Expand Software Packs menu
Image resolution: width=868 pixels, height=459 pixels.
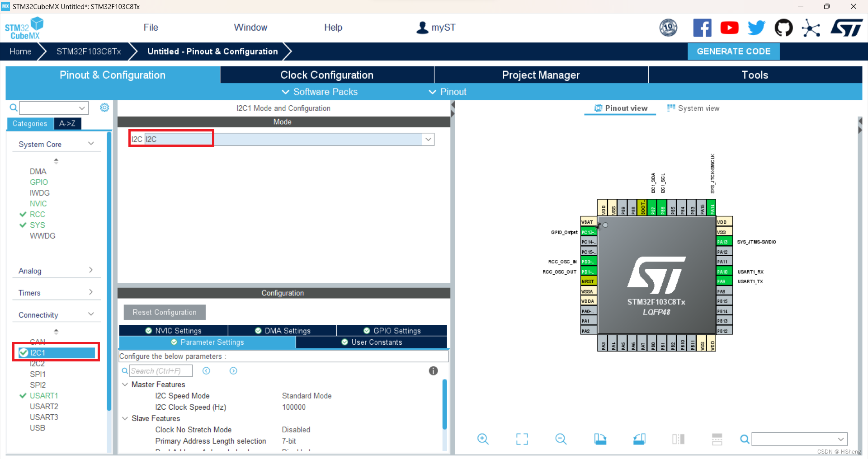pyautogui.click(x=320, y=92)
